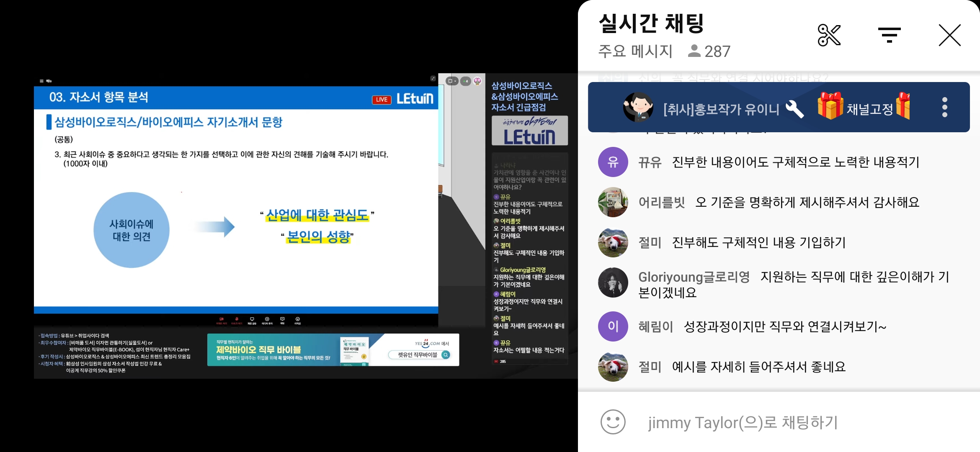
Task: Tap 절미's avatar beside 예시를 message
Action: 613,367
